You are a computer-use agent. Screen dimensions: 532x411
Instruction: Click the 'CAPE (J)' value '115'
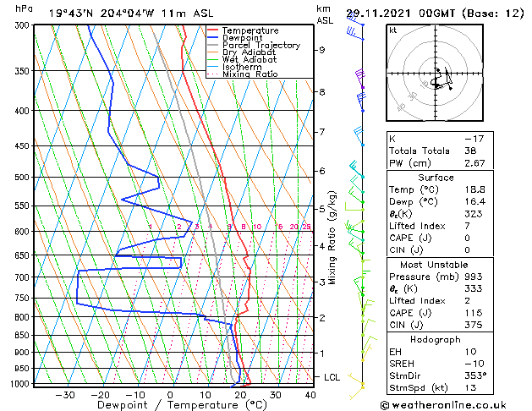pyautogui.click(x=474, y=313)
